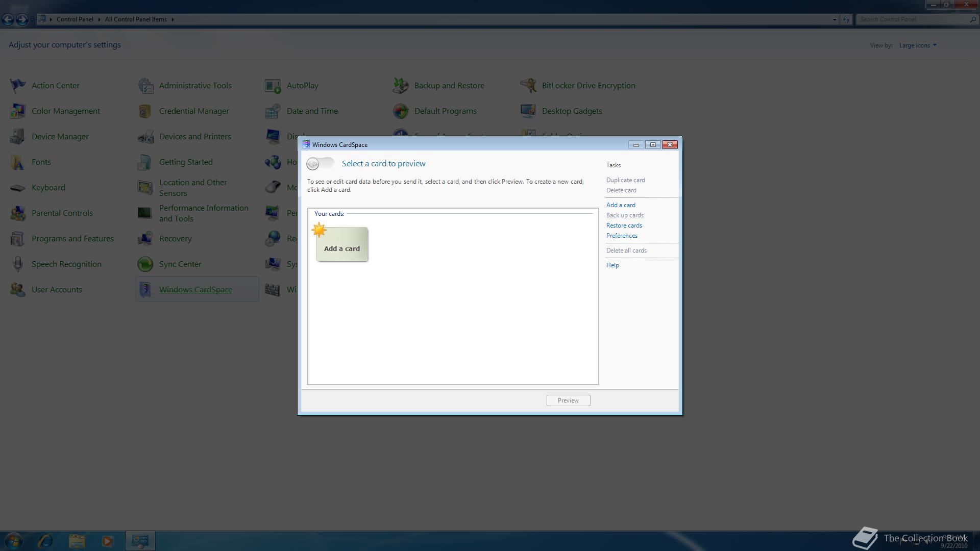
Task: Open Date and Time icon
Action: [x=273, y=111]
